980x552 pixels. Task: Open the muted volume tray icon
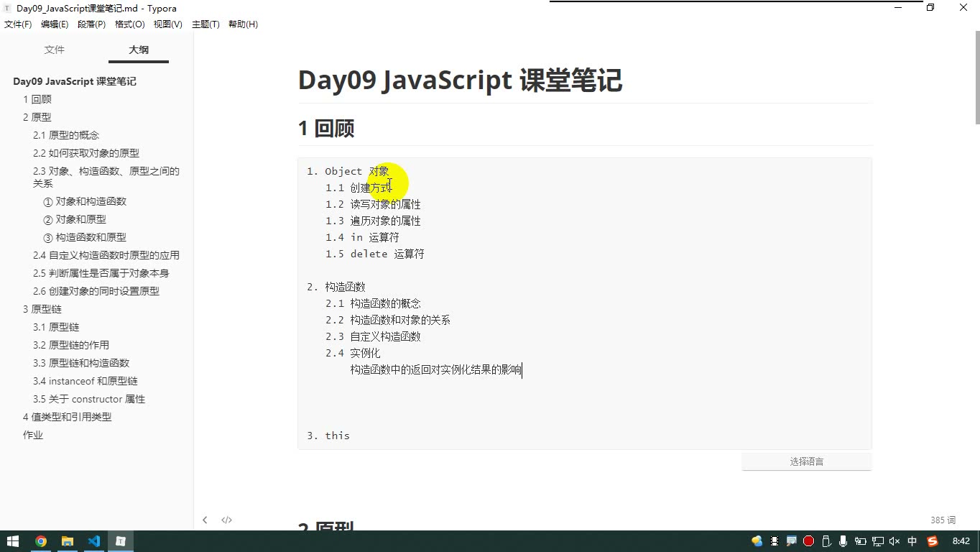click(x=895, y=541)
